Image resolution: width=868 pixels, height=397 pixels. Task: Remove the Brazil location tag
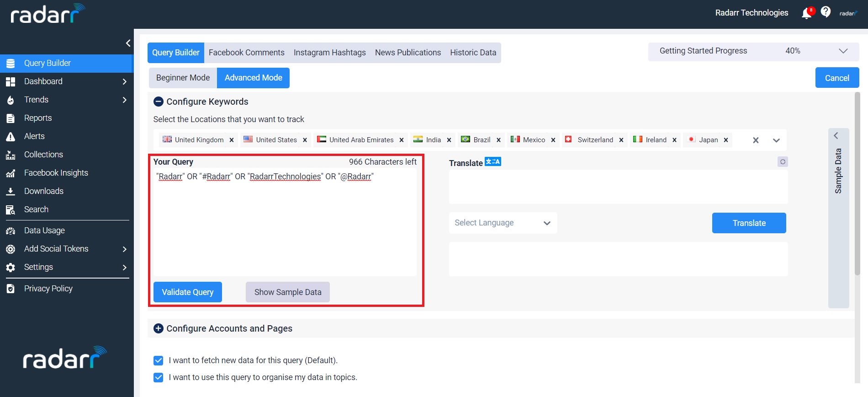(x=498, y=140)
